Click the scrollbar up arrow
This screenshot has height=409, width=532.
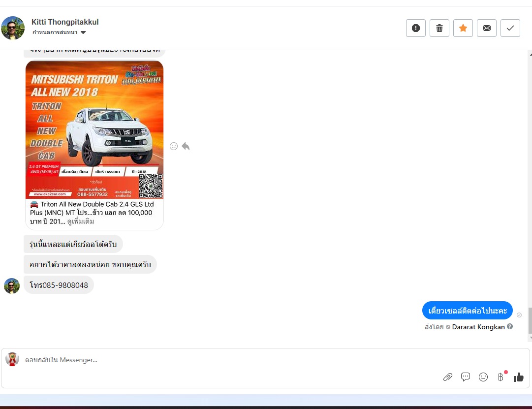coord(530,54)
